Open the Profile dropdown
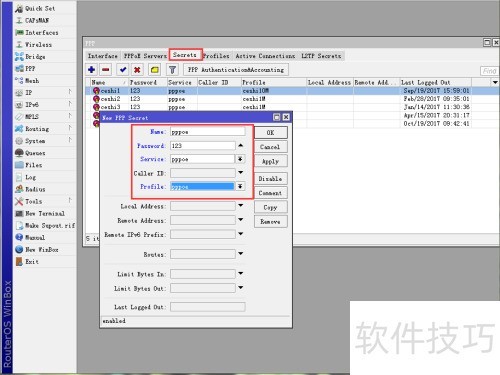500x375 pixels. tap(240, 186)
